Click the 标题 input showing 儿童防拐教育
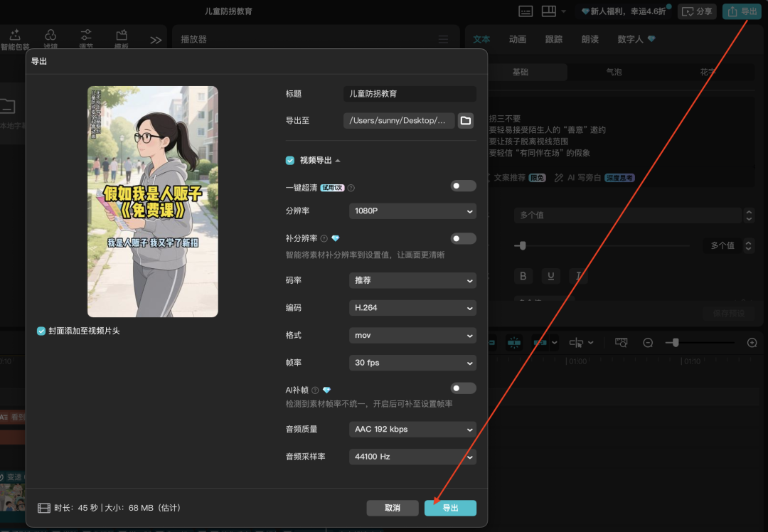This screenshot has width=768, height=532. pyautogui.click(x=410, y=93)
